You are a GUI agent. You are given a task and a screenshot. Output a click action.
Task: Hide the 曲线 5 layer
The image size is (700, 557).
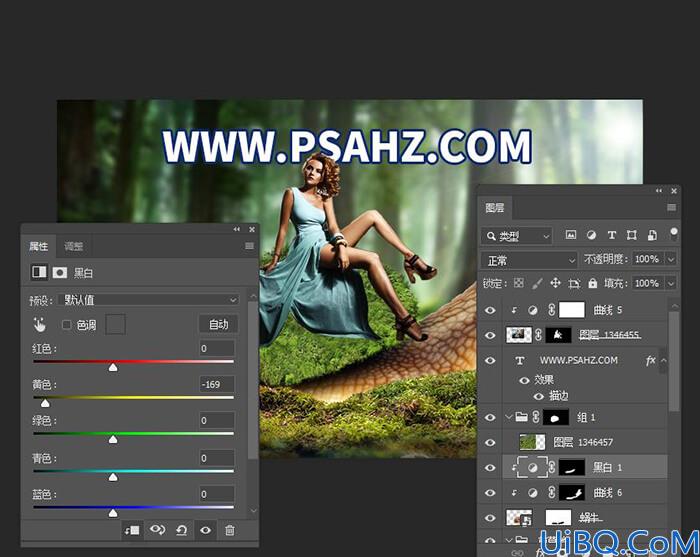click(490, 310)
